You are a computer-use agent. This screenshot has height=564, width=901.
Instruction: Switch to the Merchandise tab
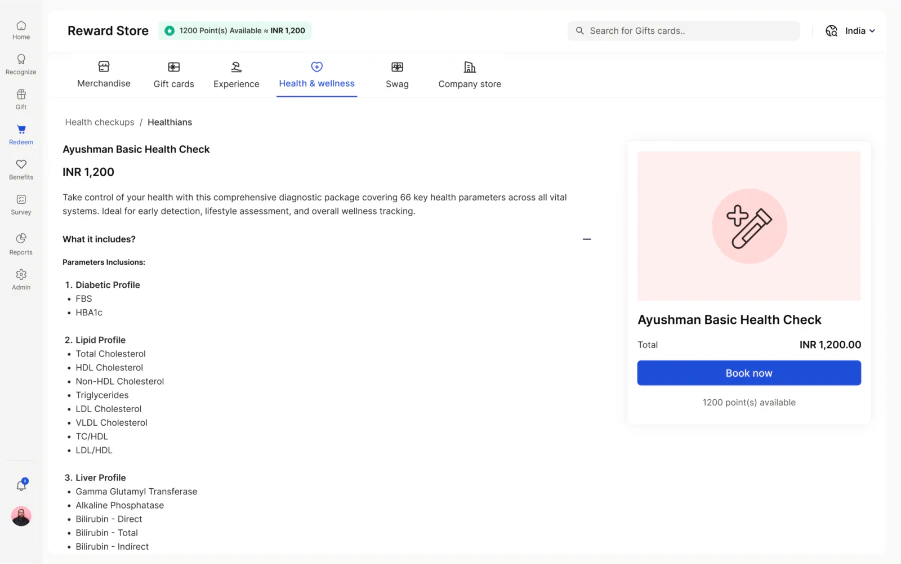pyautogui.click(x=104, y=75)
